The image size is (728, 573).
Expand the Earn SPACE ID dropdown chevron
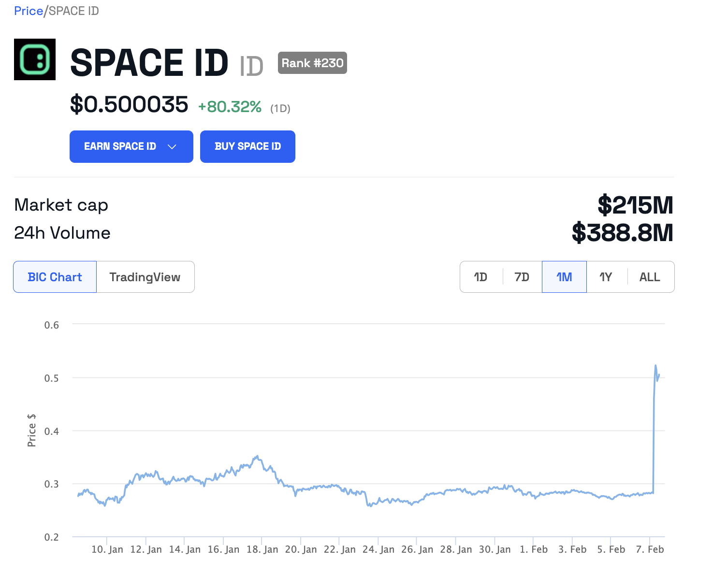tap(172, 147)
